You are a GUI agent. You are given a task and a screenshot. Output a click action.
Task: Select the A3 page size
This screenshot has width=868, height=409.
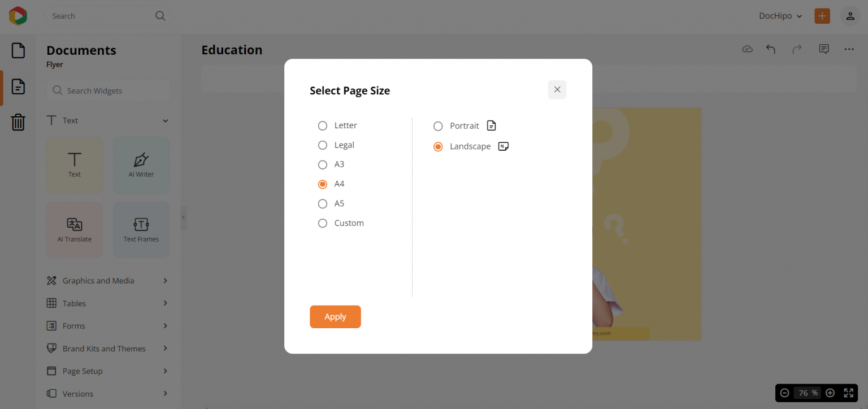(323, 164)
